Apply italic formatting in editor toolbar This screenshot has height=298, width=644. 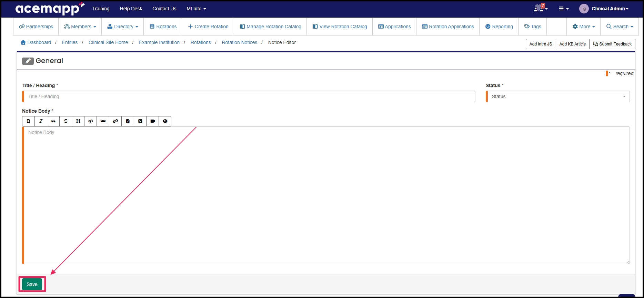click(41, 121)
